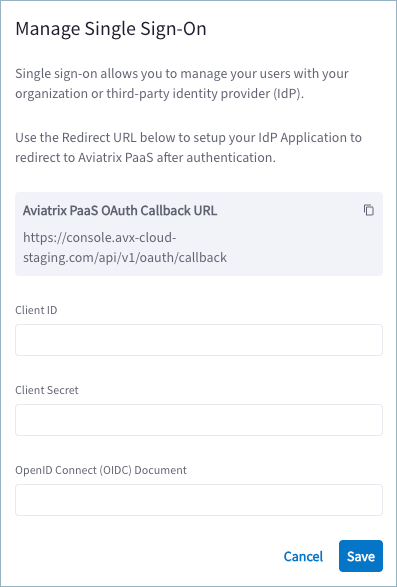Click the OpenID Connect (OIDC) Document label
The image size is (397, 587).
(101, 470)
